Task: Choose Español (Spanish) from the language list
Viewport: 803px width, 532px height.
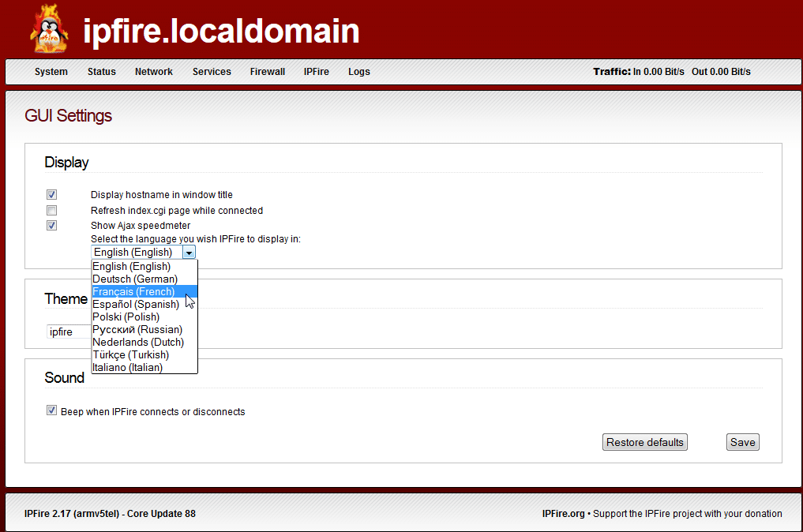Action: [144, 304]
